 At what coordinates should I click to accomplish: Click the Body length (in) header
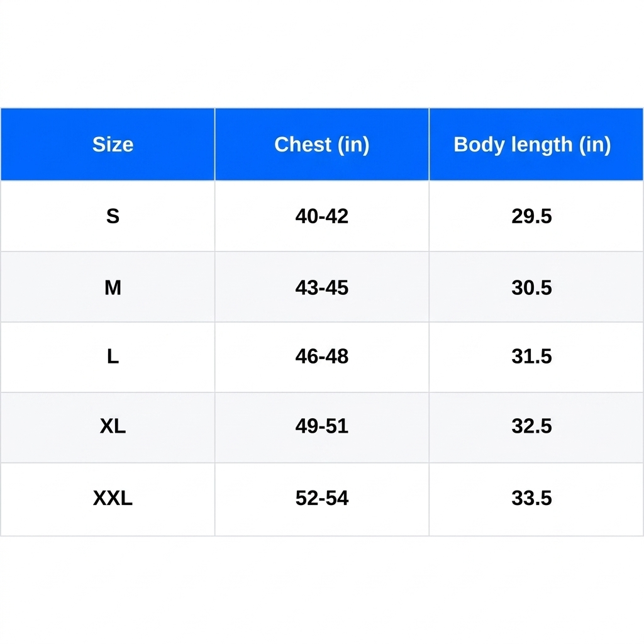[x=536, y=144]
